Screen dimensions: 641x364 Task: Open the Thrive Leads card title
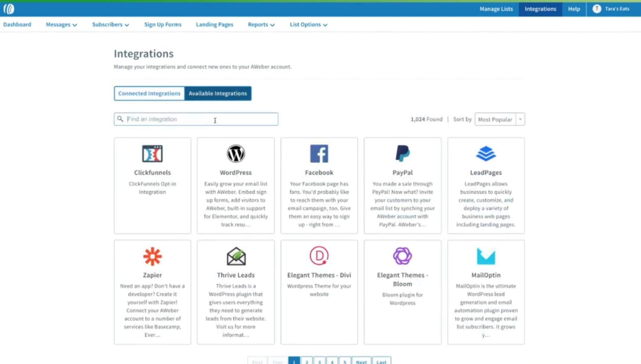[236, 275]
